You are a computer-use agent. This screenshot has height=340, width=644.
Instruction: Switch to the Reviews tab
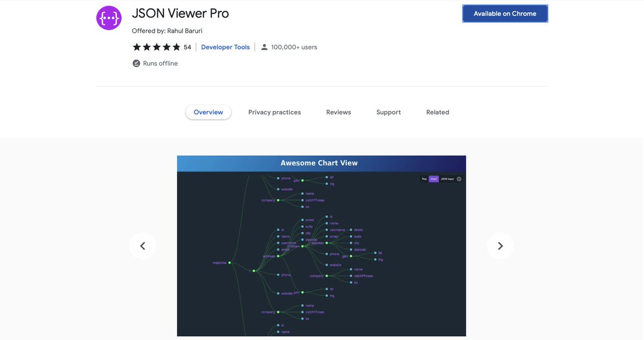[338, 112]
